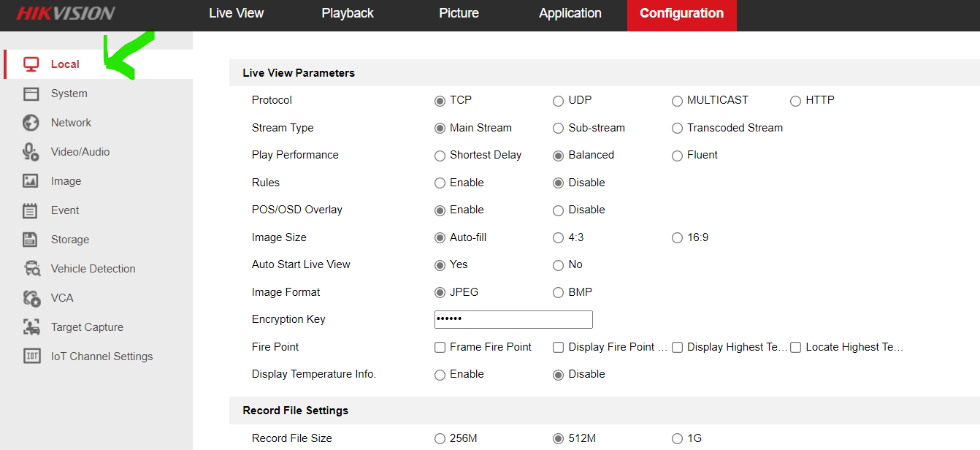This screenshot has width=980, height=450.
Task: Enable the Frame Fire Point checkbox
Action: click(x=440, y=348)
